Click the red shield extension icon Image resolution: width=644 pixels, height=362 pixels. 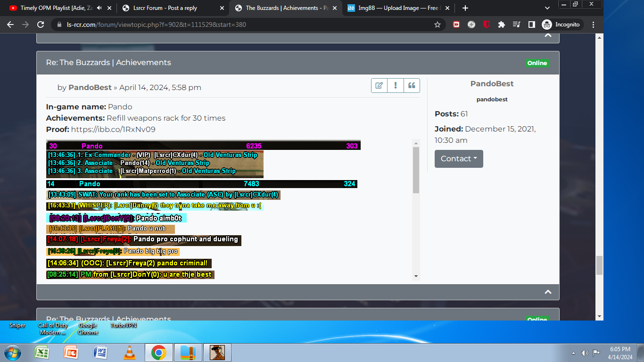point(487,25)
